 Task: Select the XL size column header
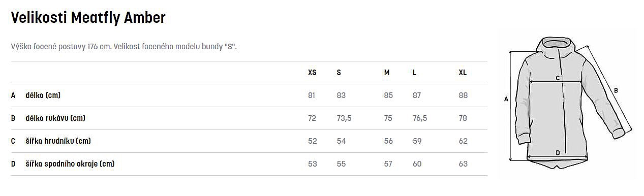[x=463, y=73]
